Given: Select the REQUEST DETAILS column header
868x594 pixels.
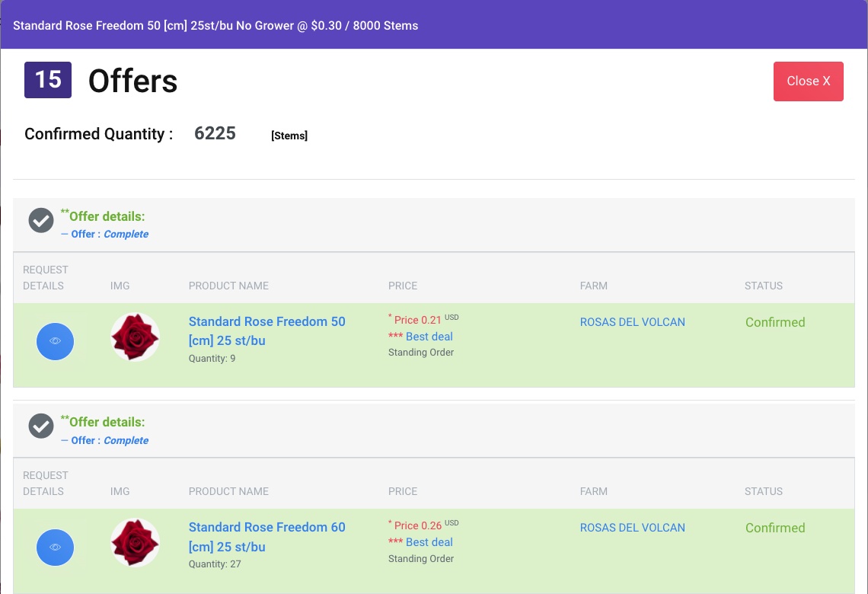Looking at the screenshot, I should pos(46,278).
